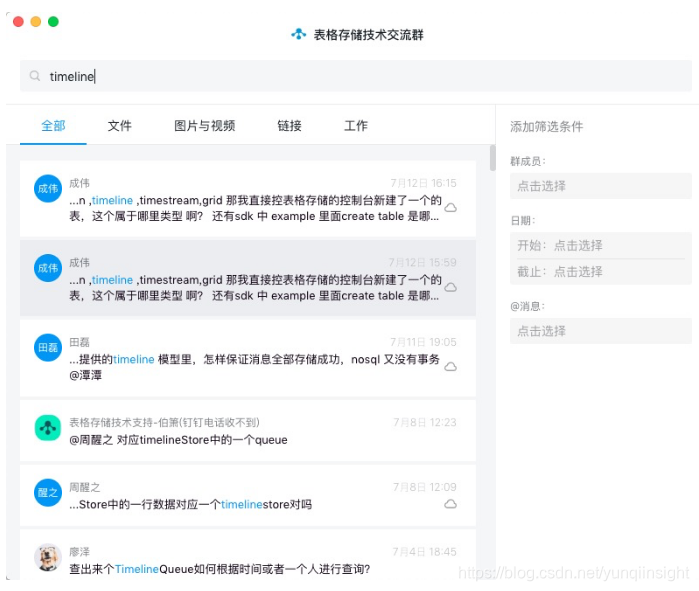Click the green 表格存储技术支持 avatar

click(x=48, y=427)
